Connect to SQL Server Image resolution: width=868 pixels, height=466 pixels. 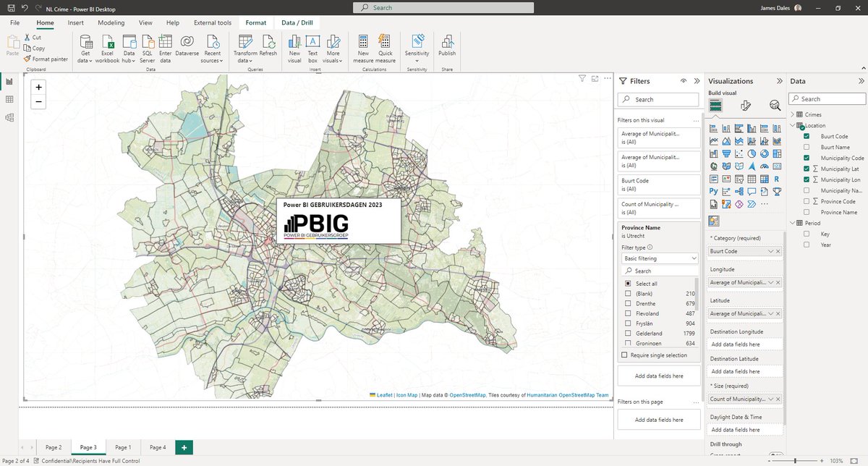(148, 48)
